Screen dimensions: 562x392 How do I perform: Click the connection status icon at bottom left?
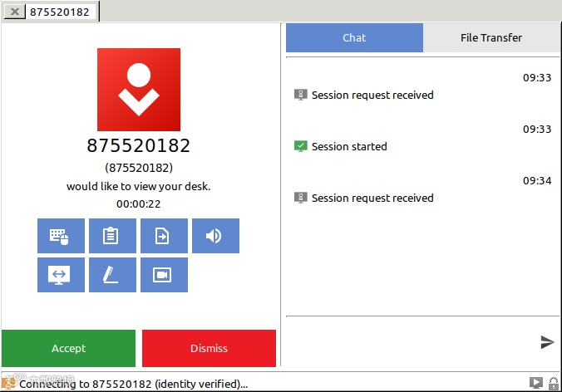tap(9, 383)
